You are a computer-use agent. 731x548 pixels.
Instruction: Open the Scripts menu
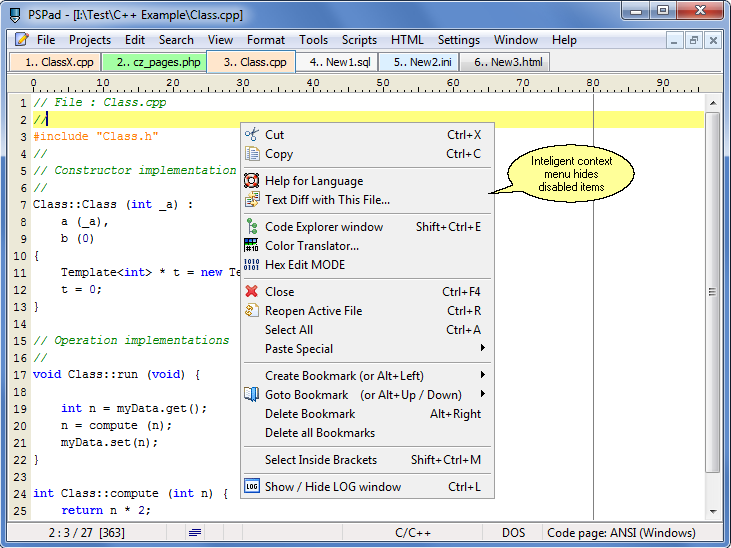coord(359,40)
